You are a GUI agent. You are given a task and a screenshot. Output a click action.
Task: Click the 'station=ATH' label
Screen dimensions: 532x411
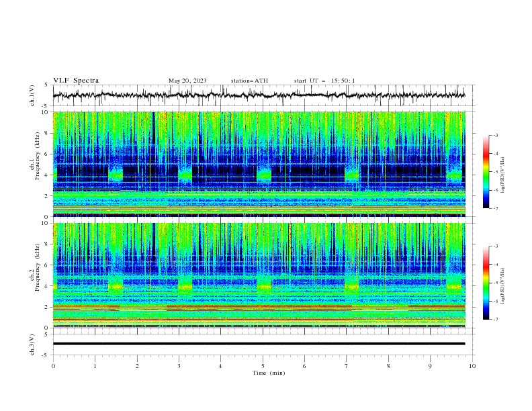pyautogui.click(x=249, y=81)
